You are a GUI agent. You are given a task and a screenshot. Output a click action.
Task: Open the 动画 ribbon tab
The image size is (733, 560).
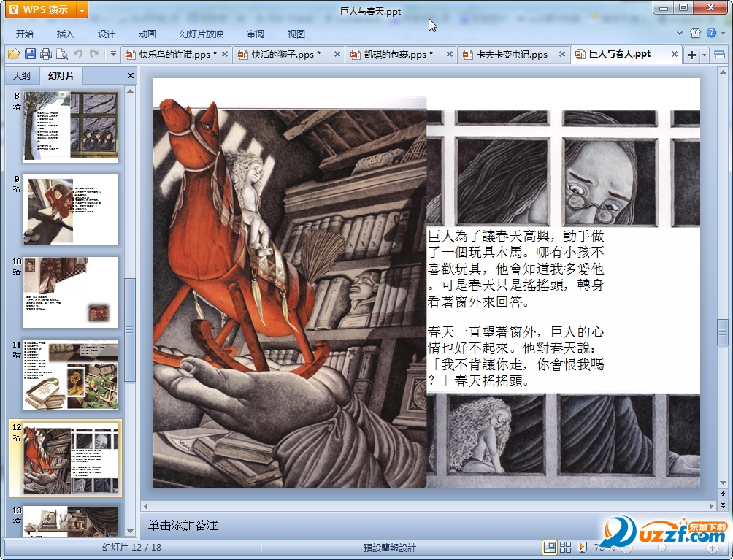147,34
